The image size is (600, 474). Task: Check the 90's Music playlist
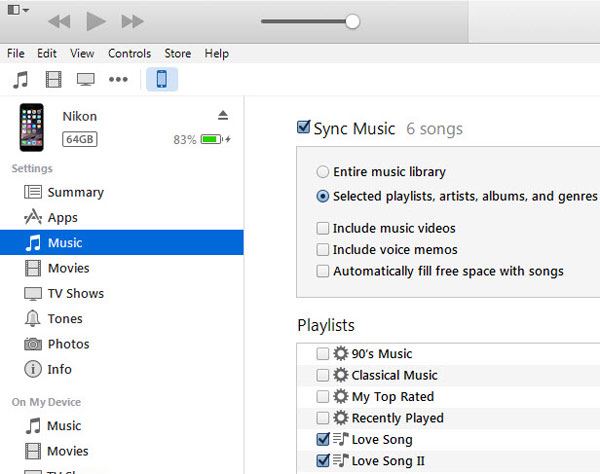[323, 353]
